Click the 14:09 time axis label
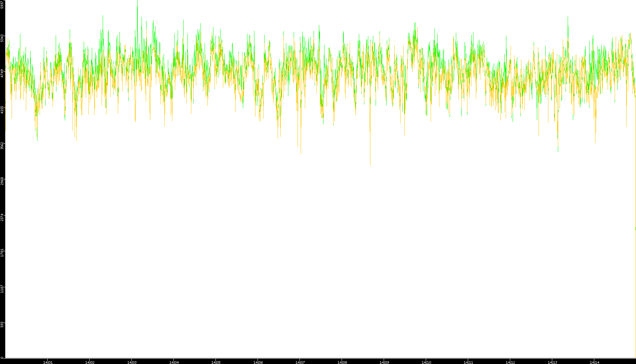Screen dimensions: 636x364 (x=384, y=362)
